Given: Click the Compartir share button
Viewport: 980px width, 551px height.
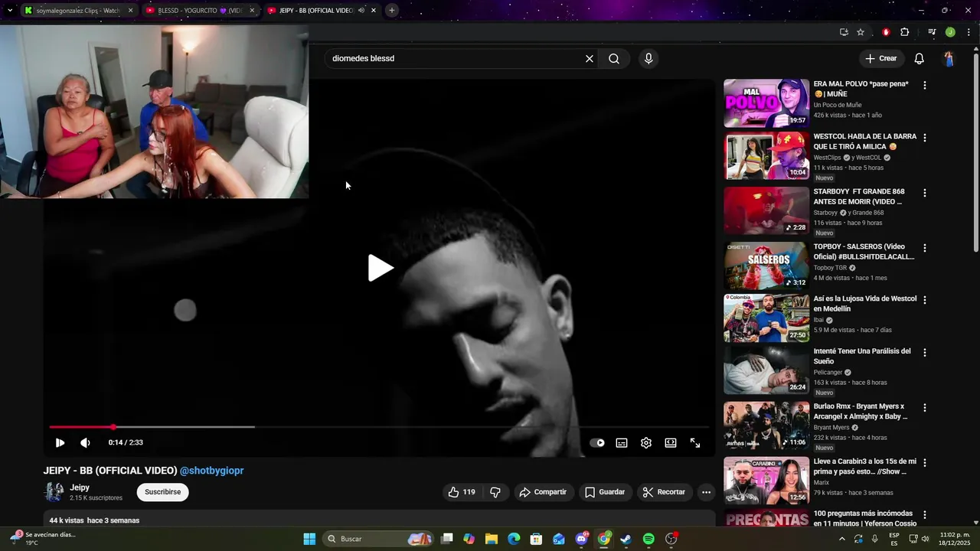Looking at the screenshot, I should 543,492.
